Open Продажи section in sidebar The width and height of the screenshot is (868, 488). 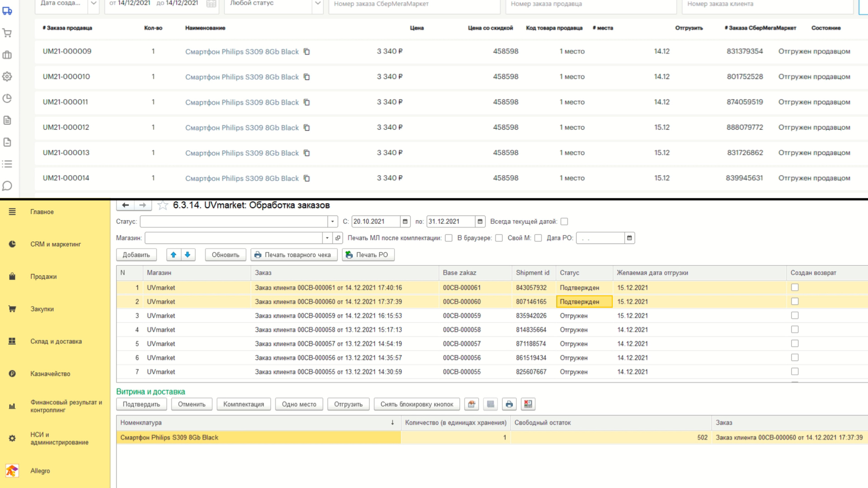43,277
